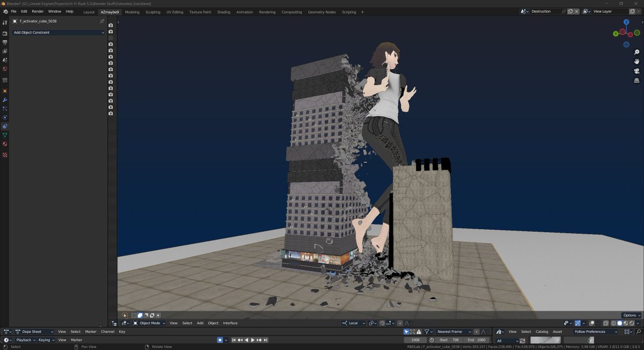This screenshot has width=644, height=350.
Task: Open the Object properties tab
Action: coord(5,91)
